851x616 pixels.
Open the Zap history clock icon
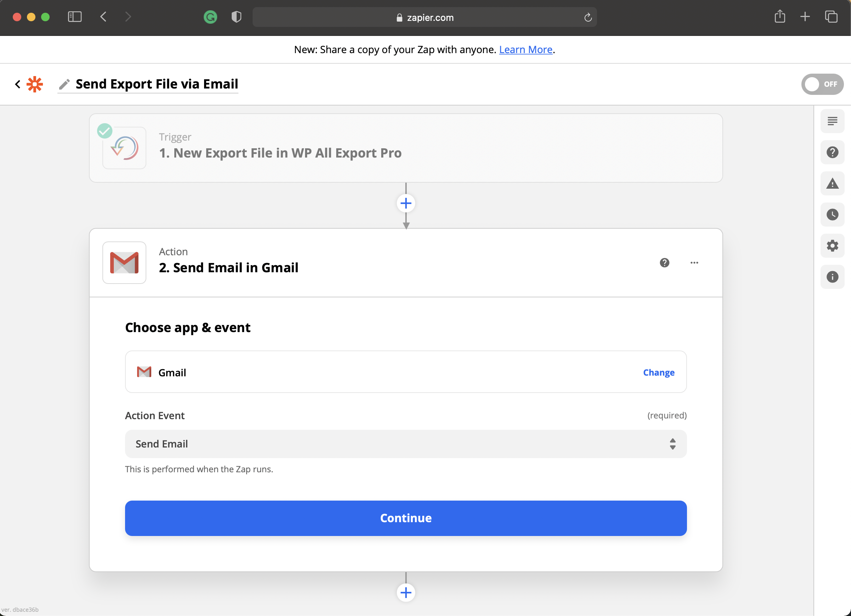[x=832, y=215]
